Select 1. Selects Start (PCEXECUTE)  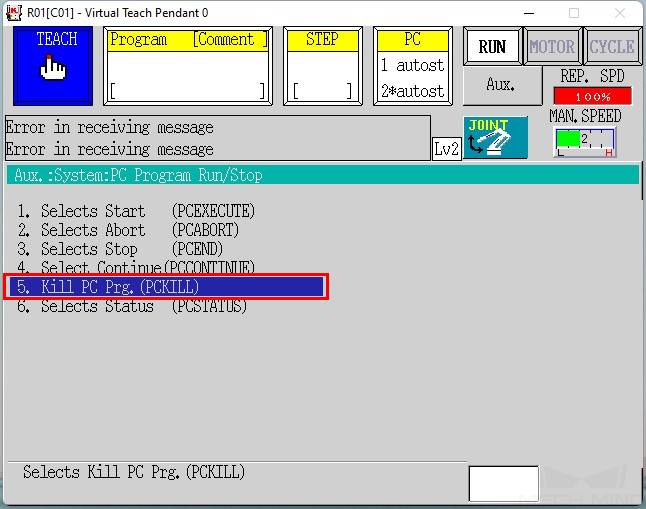point(136,211)
